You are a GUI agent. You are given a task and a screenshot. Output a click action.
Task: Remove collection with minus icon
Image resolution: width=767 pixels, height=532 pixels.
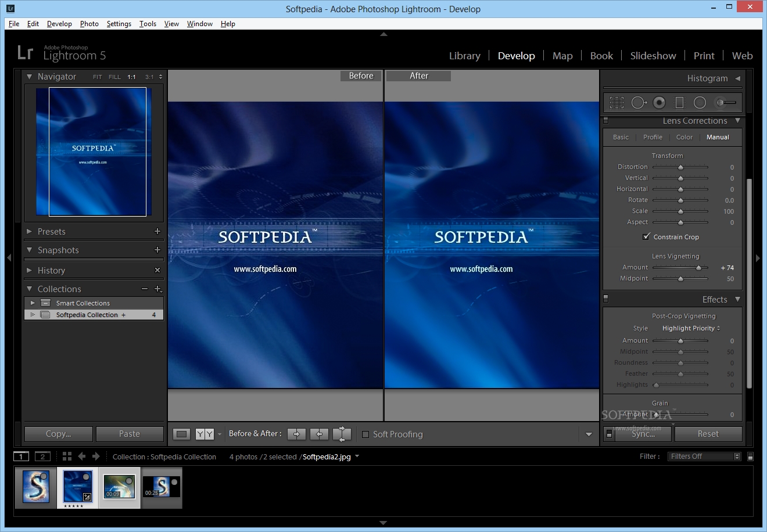tap(144, 289)
